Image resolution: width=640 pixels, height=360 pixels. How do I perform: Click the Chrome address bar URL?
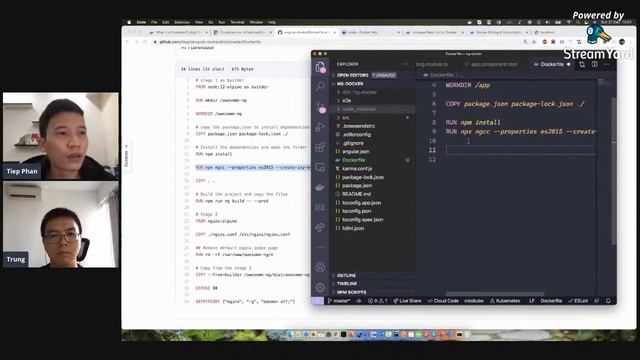[x=210, y=42]
